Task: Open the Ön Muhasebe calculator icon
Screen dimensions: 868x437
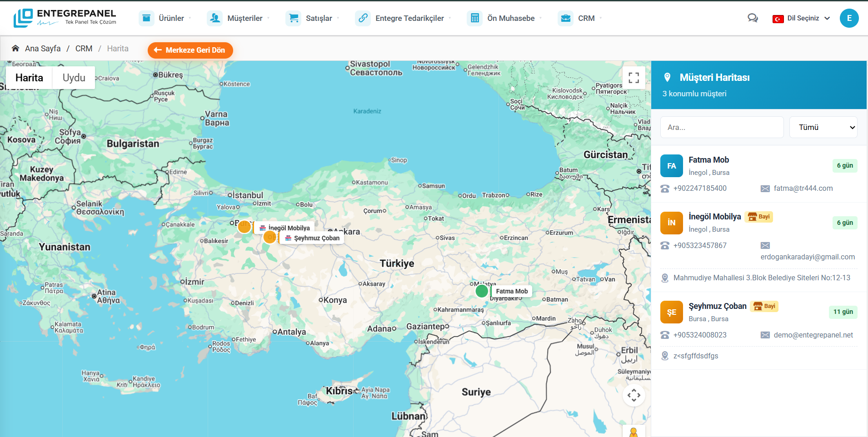Action: tap(475, 18)
